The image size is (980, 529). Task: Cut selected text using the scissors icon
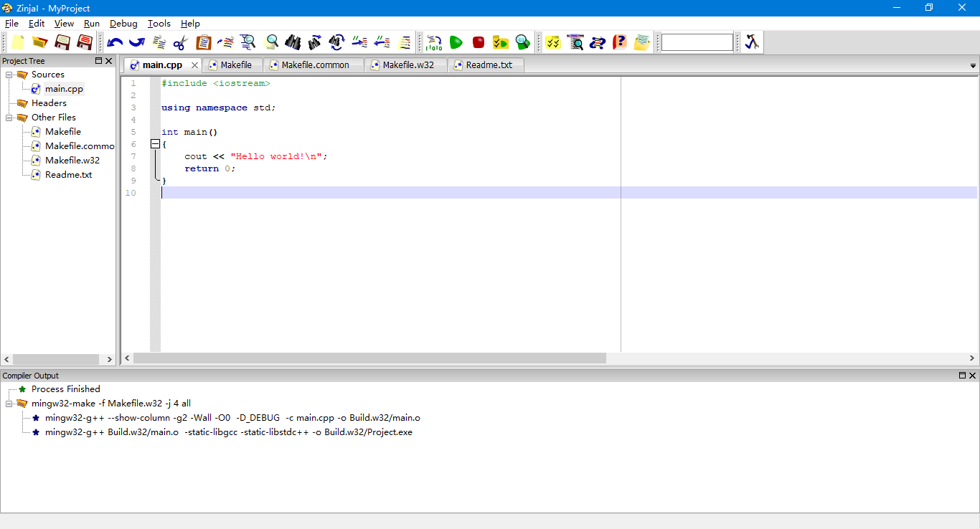[181, 42]
